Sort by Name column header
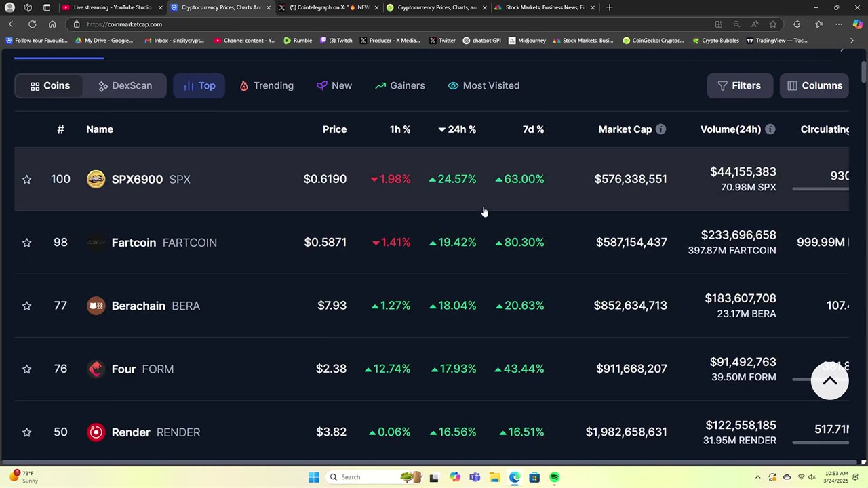868x488 pixels. 100,129
